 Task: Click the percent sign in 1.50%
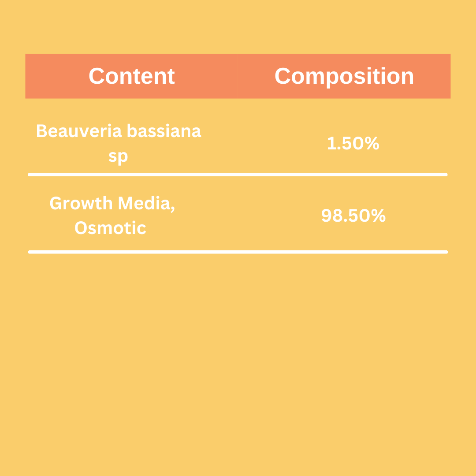coord(373,143)
